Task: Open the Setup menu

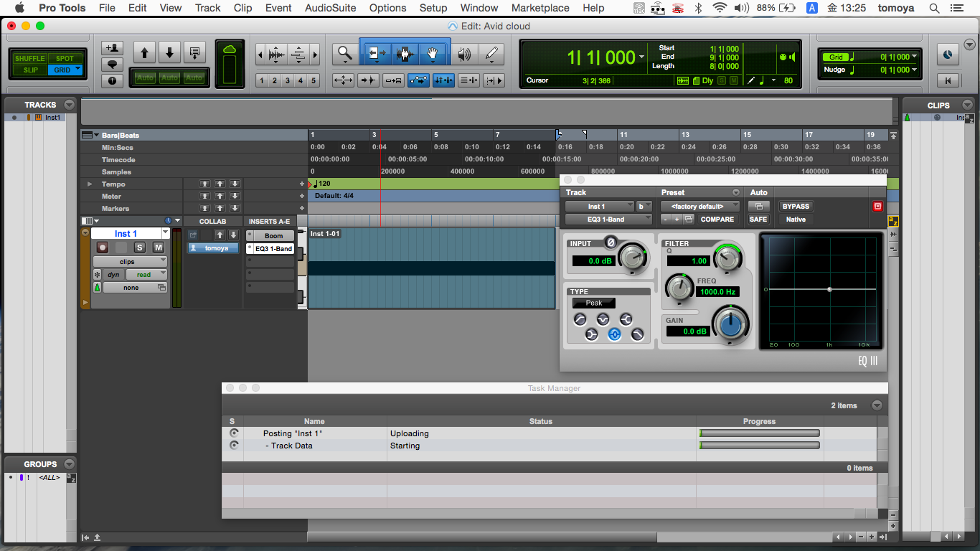Action: 433,8
